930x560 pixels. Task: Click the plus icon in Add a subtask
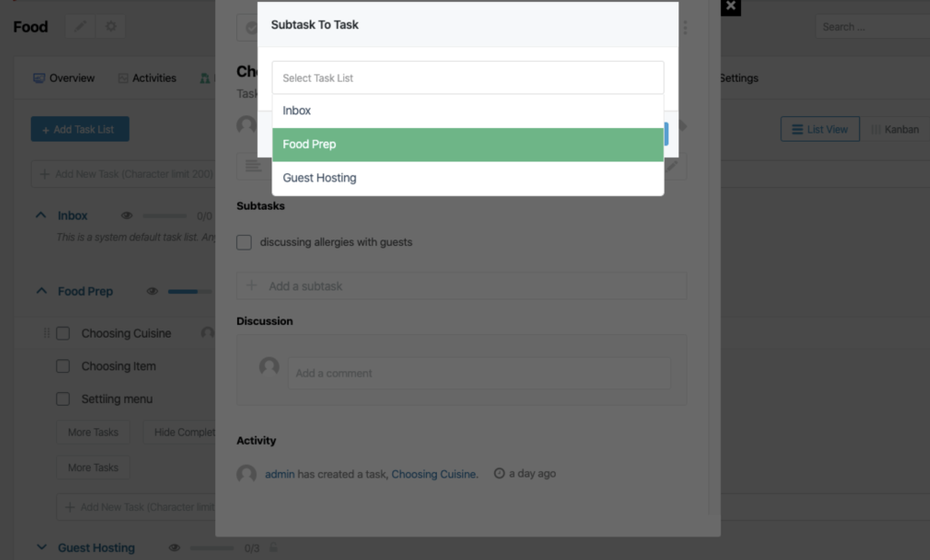tap(252, 286)
